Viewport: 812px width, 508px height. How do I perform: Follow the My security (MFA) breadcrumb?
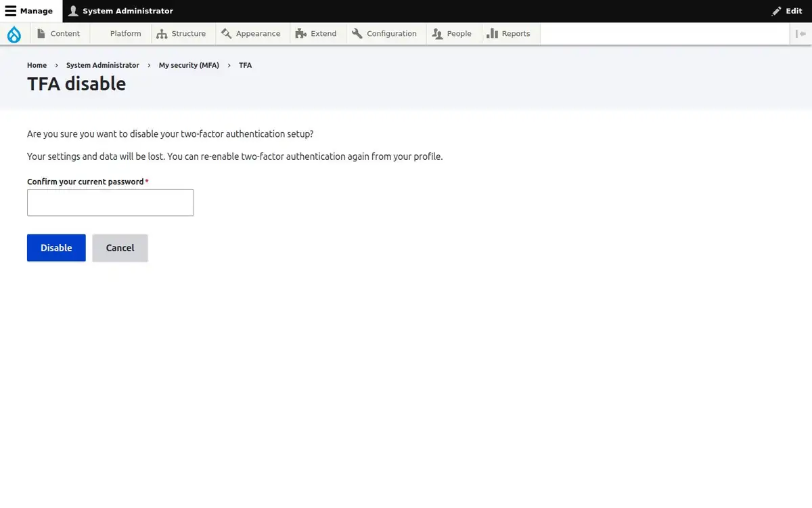point(189,65)
